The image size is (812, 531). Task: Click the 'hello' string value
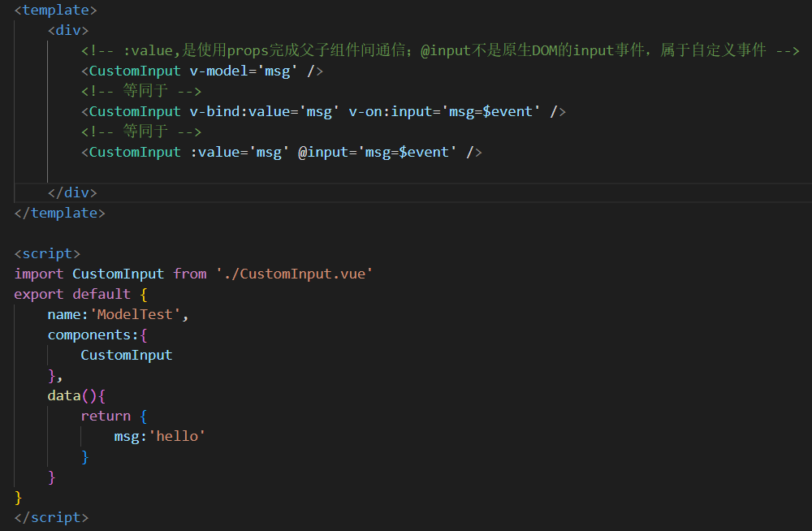click(x=177, y=437)
